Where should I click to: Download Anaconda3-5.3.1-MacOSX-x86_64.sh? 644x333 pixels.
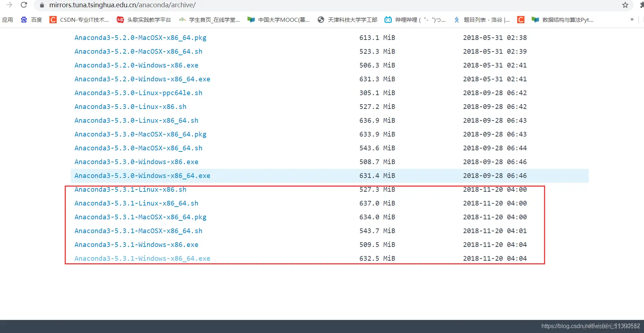pyautogui.click(x=138, y=231)
